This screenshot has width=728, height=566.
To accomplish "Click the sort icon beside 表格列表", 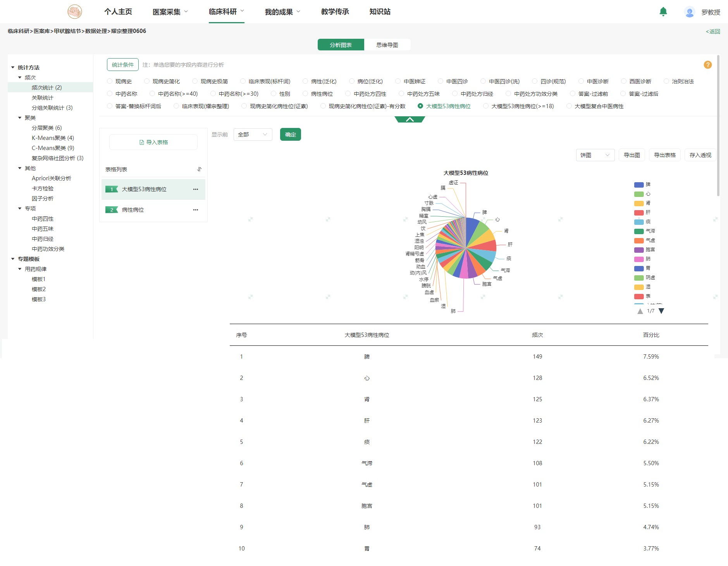I will coord(199,169).
